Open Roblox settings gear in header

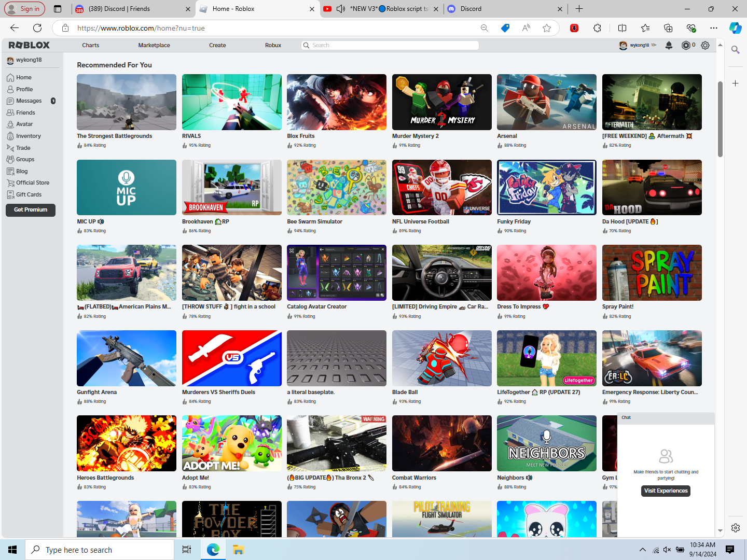click(x=706, y=45)
